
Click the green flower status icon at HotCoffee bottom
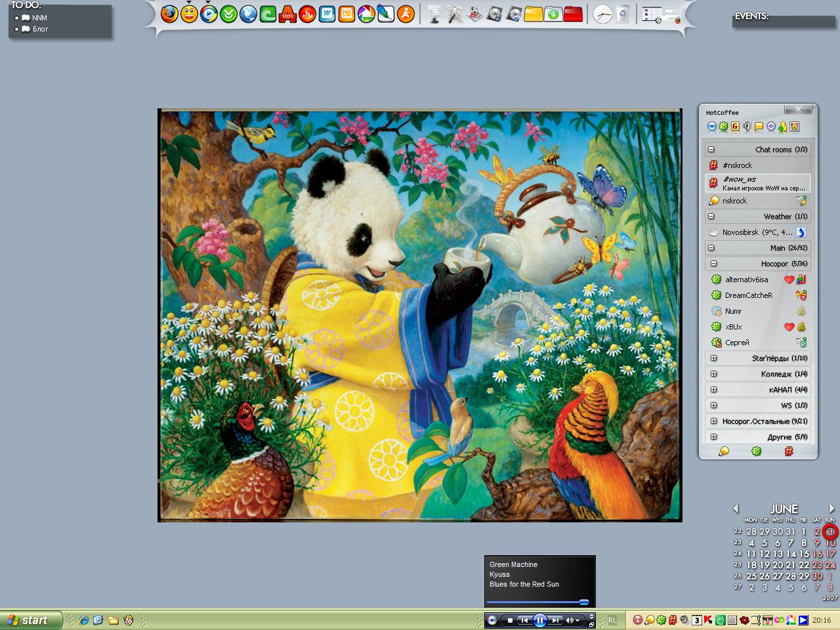(756, 451)
